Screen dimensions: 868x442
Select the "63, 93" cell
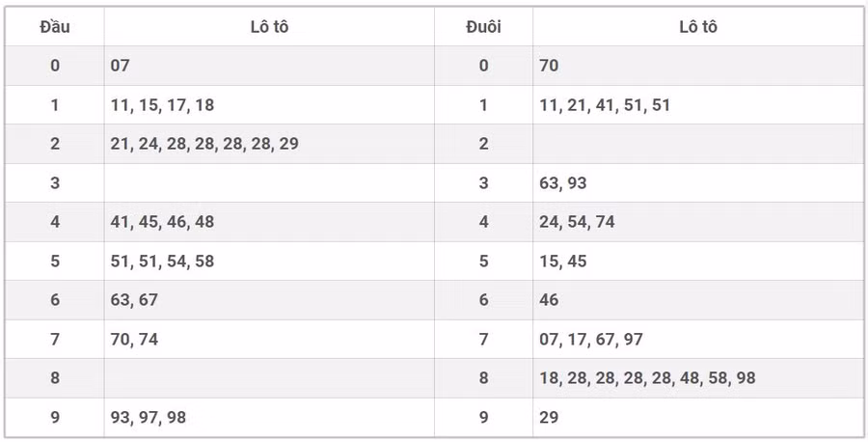(563, 183)
